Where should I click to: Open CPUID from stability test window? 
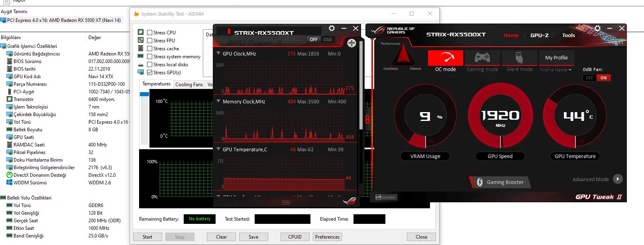(x=295, y=237)
